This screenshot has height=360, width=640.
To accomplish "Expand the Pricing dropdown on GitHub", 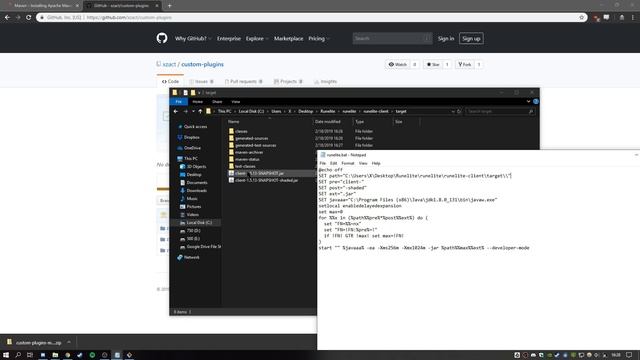I will click(x=318, y=38).
